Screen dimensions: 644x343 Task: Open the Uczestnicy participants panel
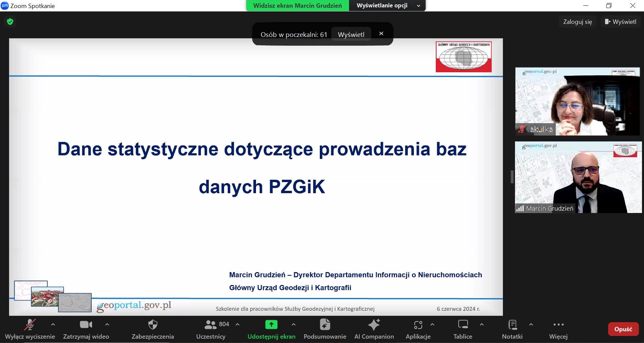point(211,325)
